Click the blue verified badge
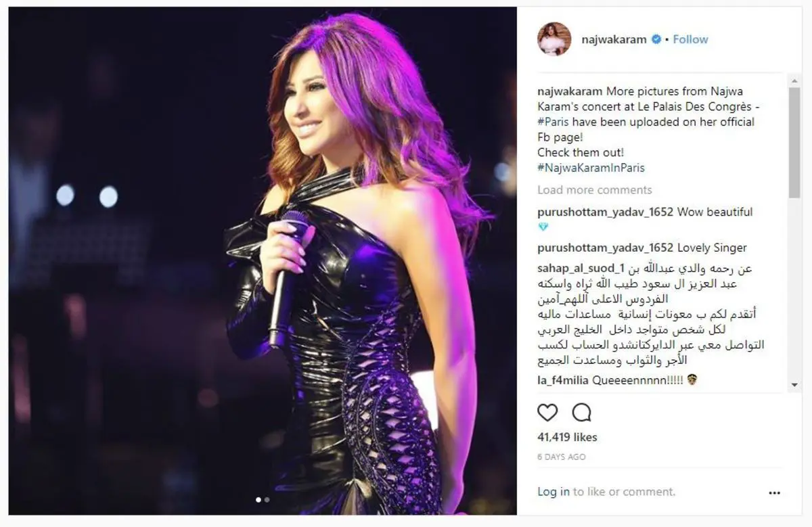The image size is (812, 527). [656, 39]
